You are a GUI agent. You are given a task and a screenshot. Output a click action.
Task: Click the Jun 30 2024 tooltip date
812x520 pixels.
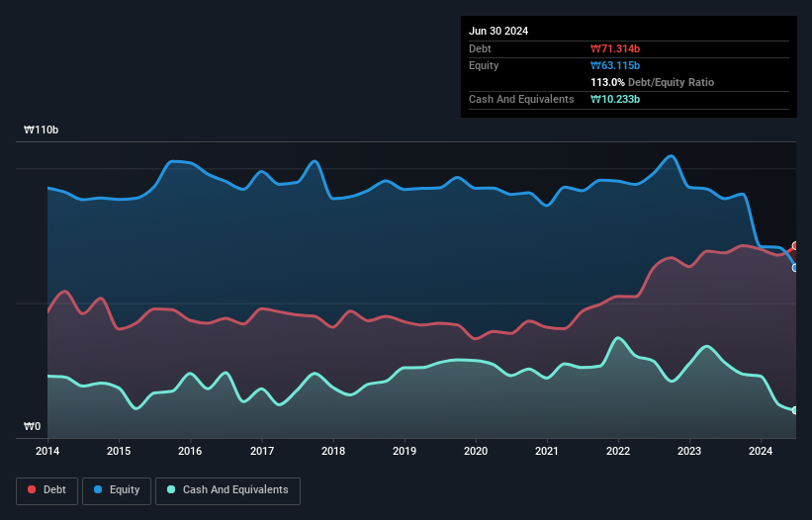498,31
